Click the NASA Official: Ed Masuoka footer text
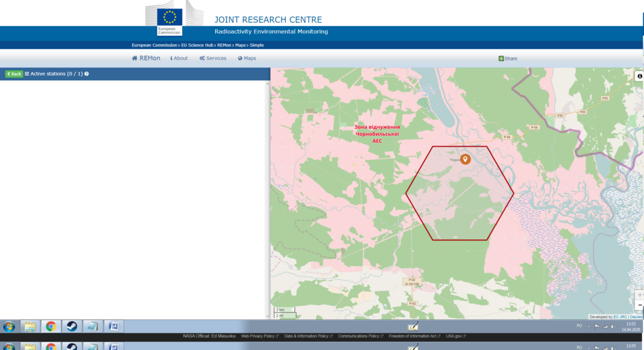This screenshot has height=350, width=644. tap(209, 336)
